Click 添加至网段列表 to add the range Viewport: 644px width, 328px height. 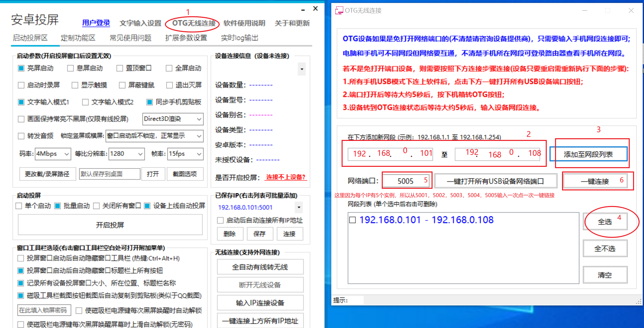point(589,154)
